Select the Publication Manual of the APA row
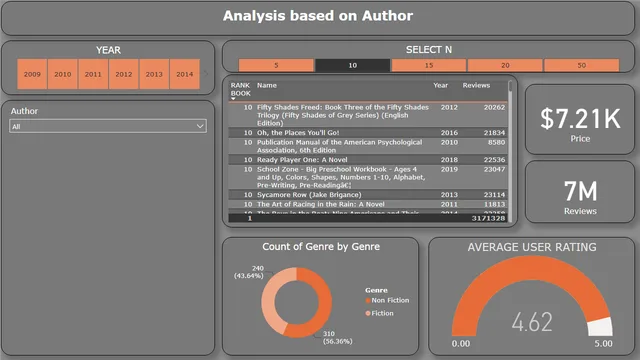The height and width of the screenshot is (360, 640). click(x=368, y=146)
